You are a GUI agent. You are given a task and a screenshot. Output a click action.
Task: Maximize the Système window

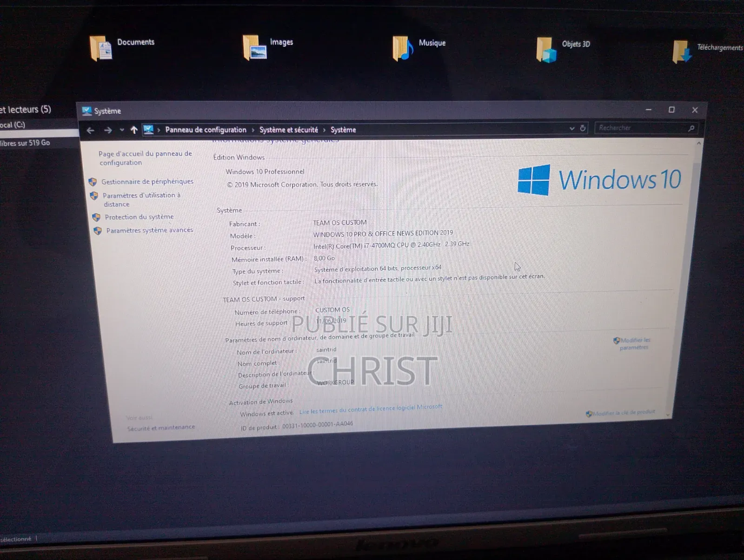pos(671,110)
